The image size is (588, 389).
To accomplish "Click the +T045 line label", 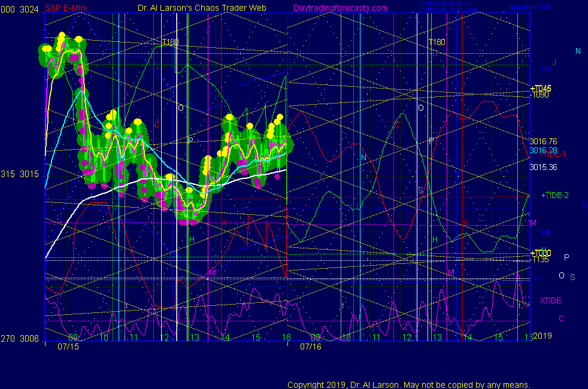I will click(541, 89).
